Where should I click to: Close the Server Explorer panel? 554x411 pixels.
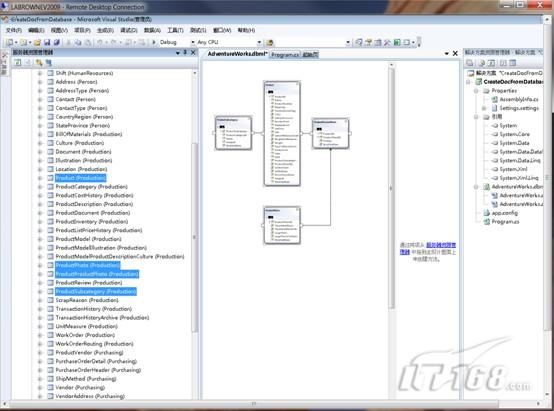click(x=193, y=53)
